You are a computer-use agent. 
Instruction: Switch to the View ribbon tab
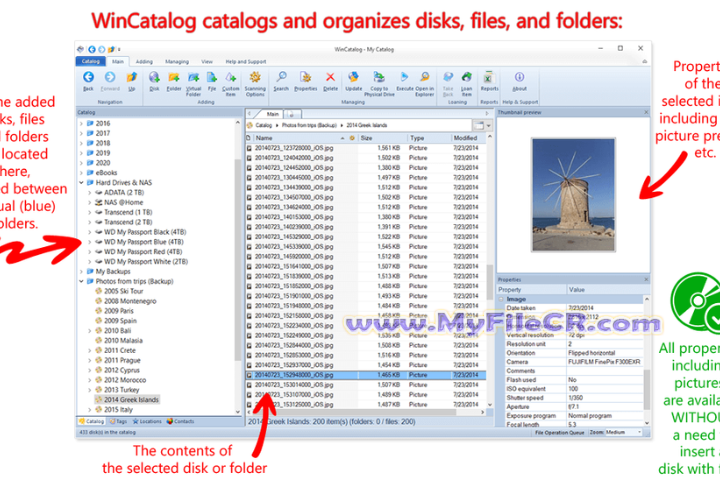(x=207, y=62)
